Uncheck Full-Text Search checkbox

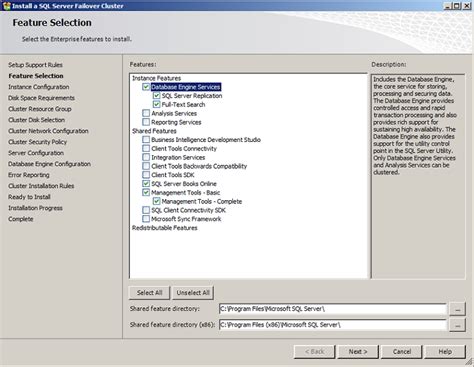156,104
